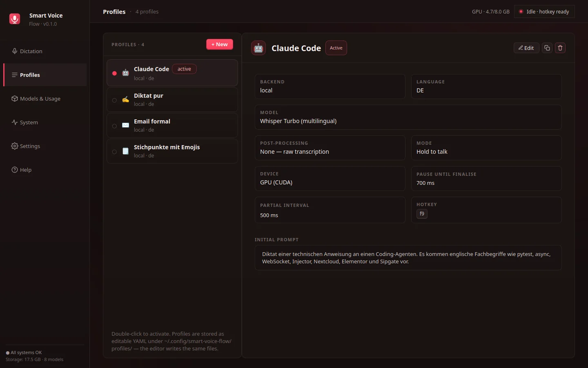Click the active tag in Claude Code row
Viewport: 588px width, 368px height.
click(184, 69)
